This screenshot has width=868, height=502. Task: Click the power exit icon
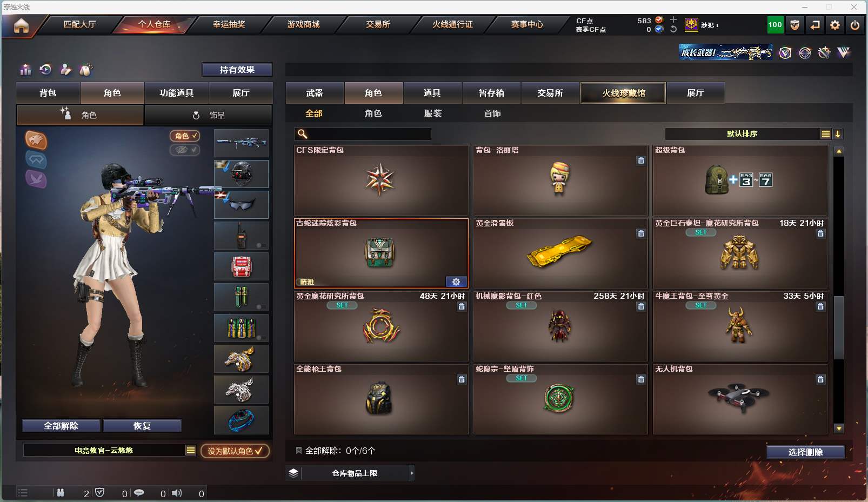(x=855, y=25)
